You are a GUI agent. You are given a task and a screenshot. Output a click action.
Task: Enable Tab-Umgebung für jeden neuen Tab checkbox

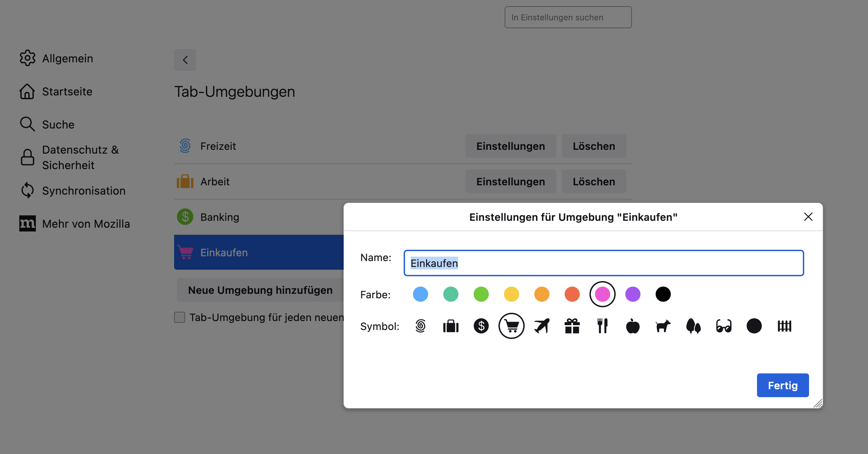tap(180, 317)
